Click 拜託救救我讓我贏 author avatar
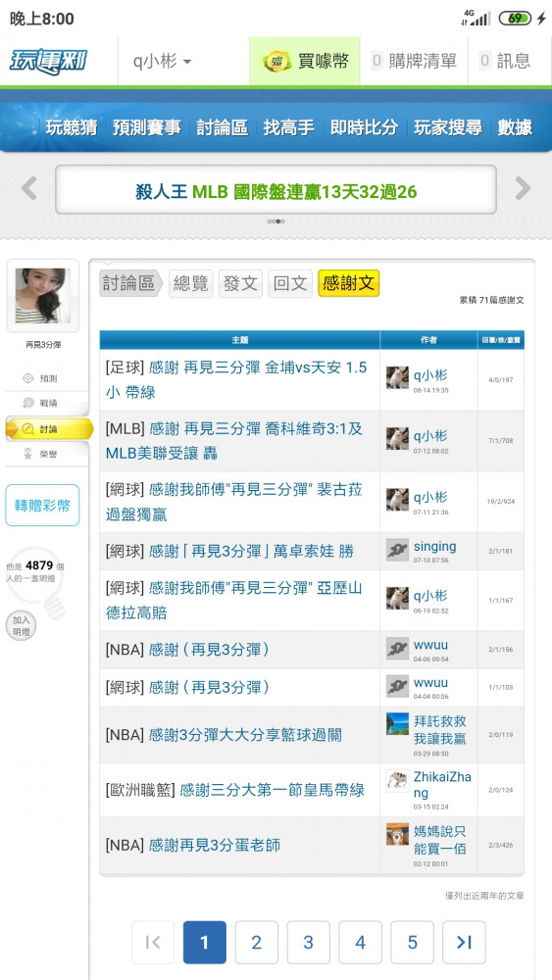Image resolution: width=552 pixels, height=980 pixels. click(x=398, y=724)
